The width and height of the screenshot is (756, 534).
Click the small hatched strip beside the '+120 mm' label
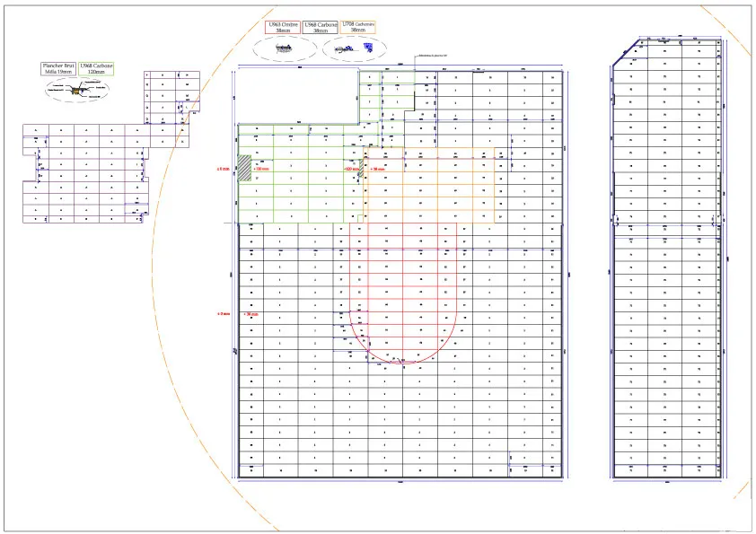point(361,168)
